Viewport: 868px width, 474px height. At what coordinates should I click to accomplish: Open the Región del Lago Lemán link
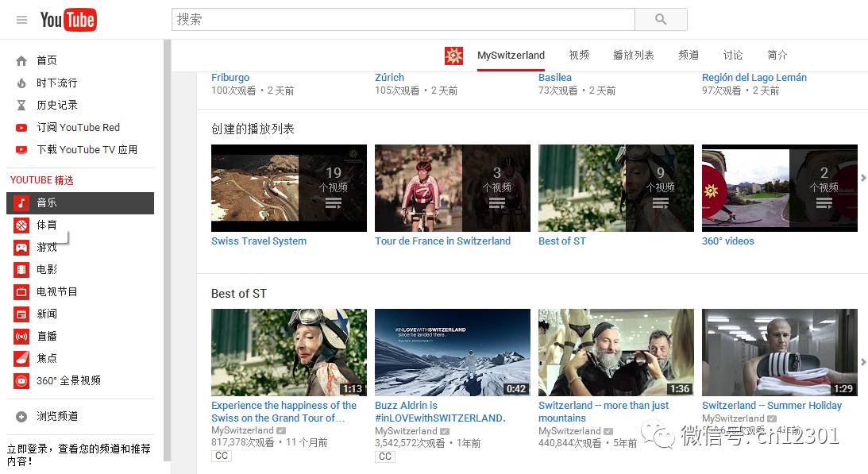[x=754, y=78]
